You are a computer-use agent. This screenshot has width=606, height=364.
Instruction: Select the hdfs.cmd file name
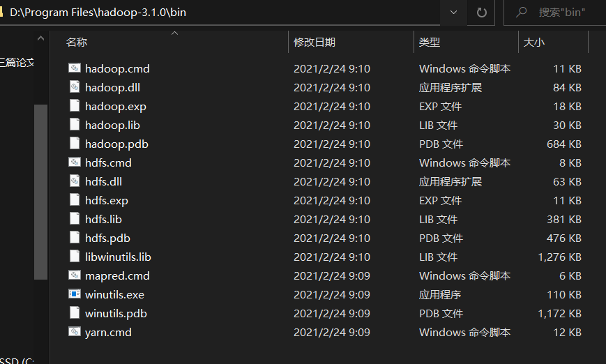pyautogui.click(x=108, y=162)
